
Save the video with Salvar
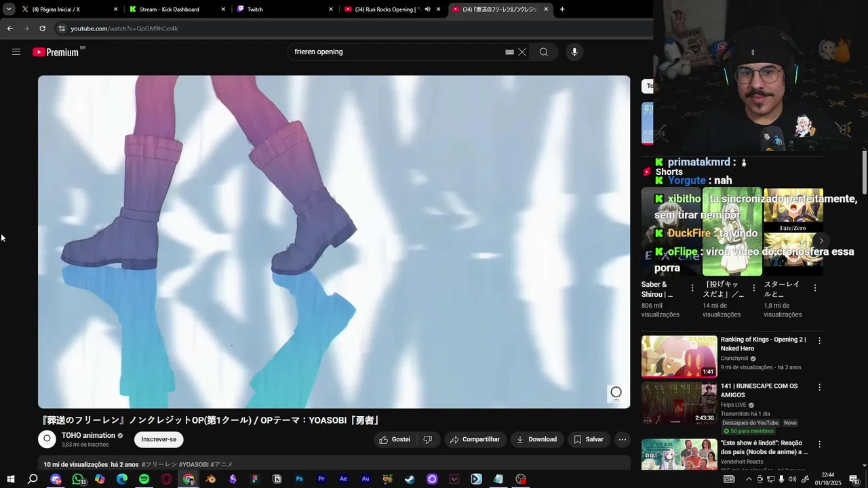click(x=589, y=439)
